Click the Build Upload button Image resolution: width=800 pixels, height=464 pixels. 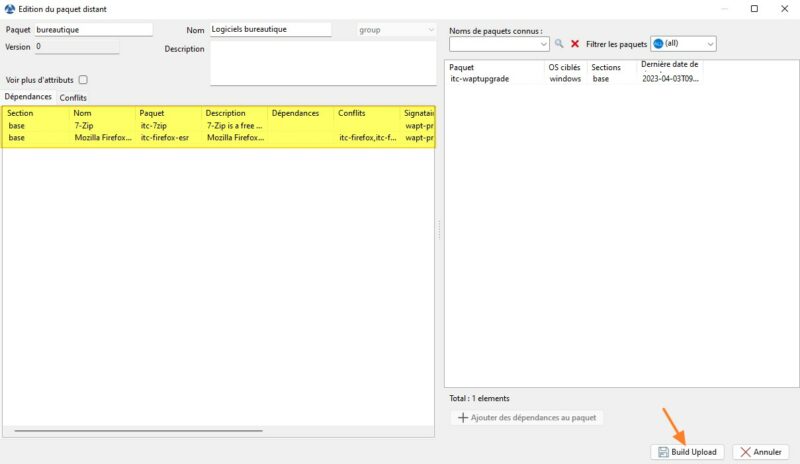pyautogui.click(x=686, y=452)
